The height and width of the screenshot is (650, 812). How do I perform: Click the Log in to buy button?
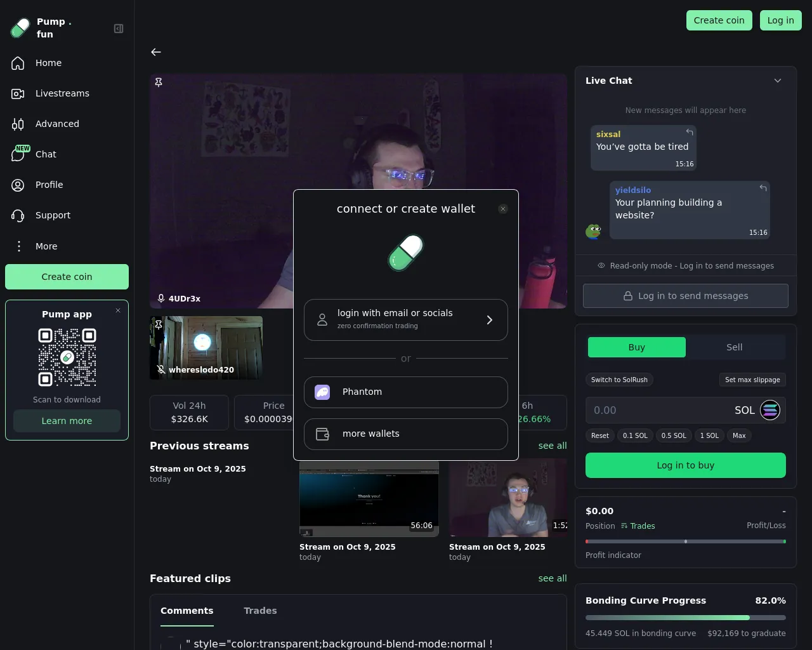click(x=686, y=465)
